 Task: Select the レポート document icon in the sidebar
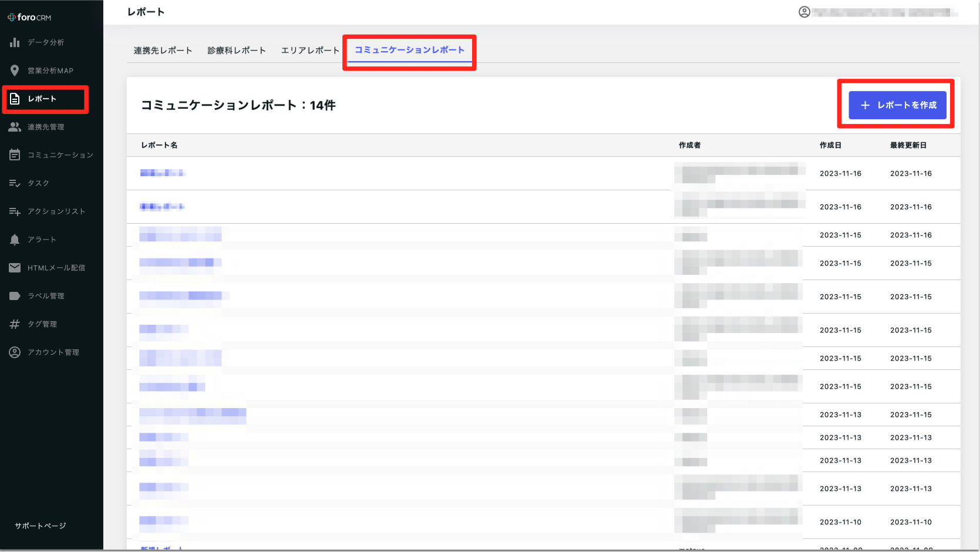15,99
